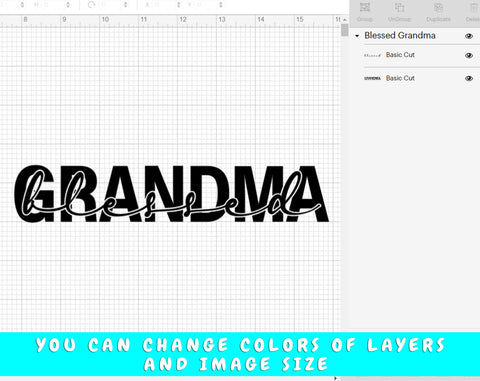Toggle visibility of the GRANDMA block text layer
The height and width of the screenshot is (381, 480).
pos(469,78)
